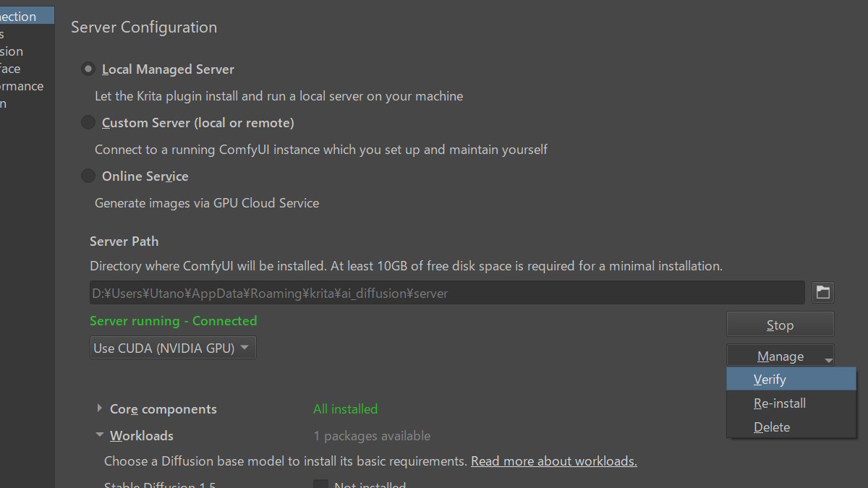
Task: Expand the Core components section
Action: tap(99, 408)
